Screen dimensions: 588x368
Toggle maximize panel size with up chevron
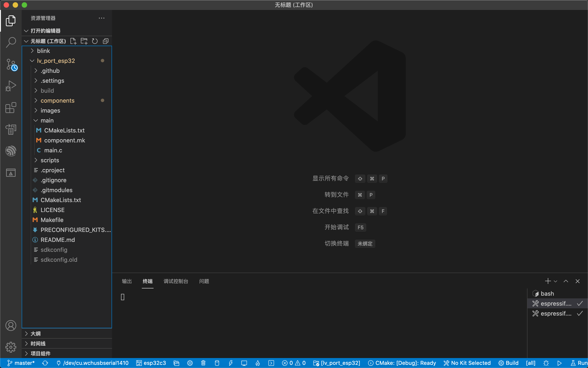coord(566,281)
